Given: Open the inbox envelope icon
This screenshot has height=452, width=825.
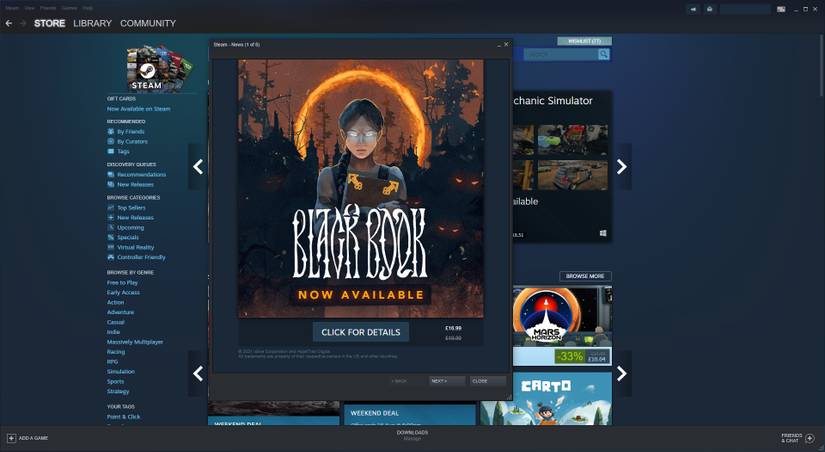Looking at the screenshot, I should coord(709,9).
